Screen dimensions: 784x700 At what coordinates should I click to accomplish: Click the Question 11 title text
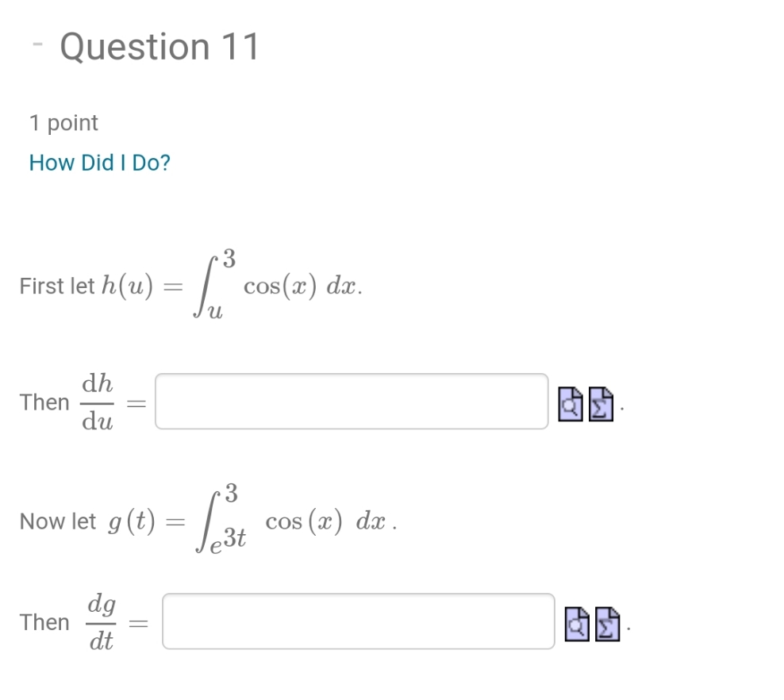[x=159, y=46]
